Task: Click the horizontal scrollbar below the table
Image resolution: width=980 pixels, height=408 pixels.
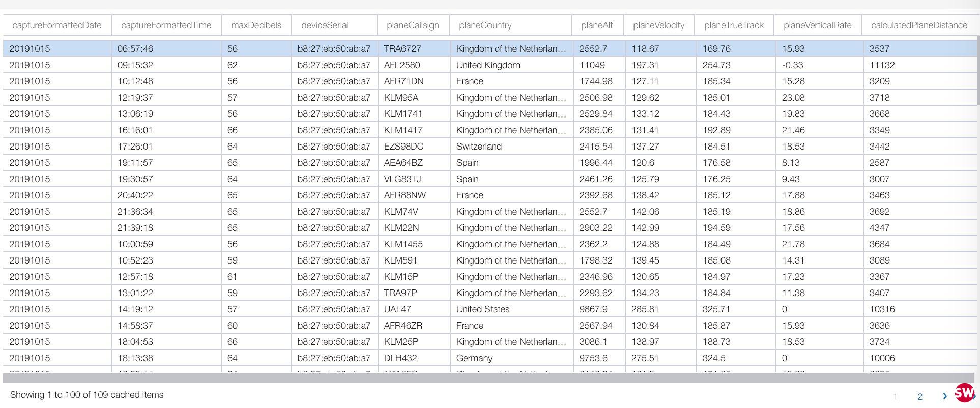Action: coord(488,378)
